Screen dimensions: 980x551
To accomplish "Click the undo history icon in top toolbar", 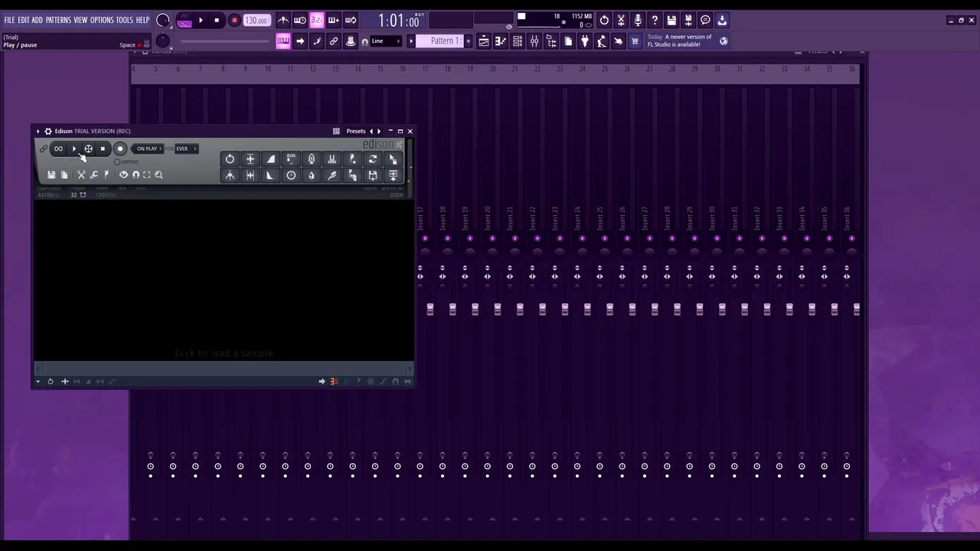I will click(x=604, y=20).
